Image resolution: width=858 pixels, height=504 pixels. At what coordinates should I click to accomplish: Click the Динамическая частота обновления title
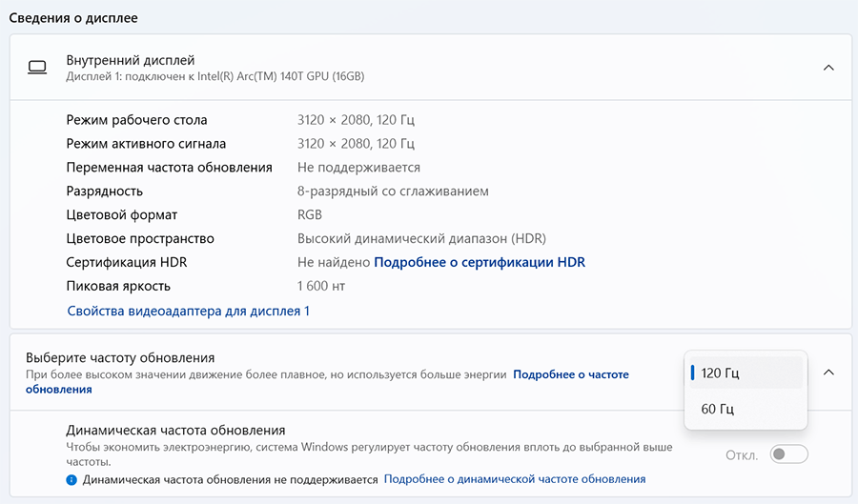click(175, 431)
